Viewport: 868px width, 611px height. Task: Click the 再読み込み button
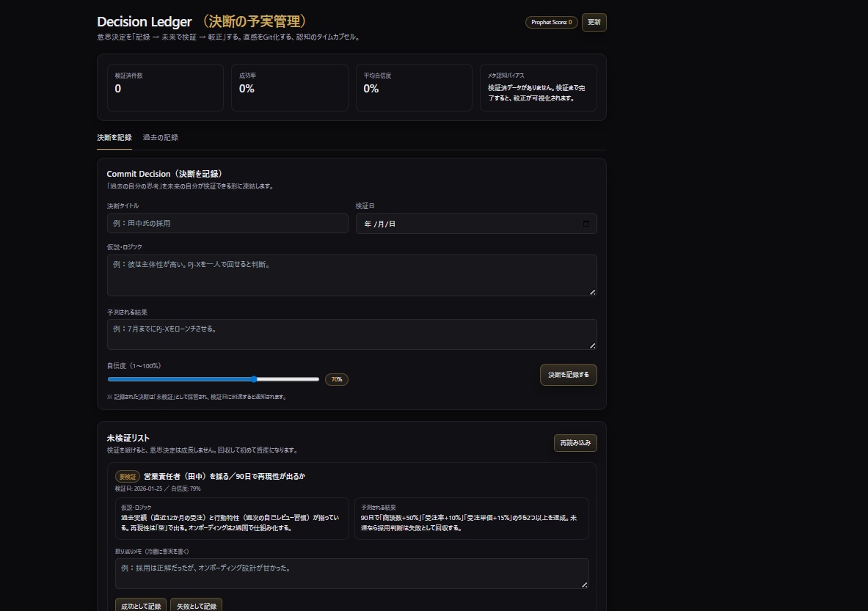coord(575,443)
